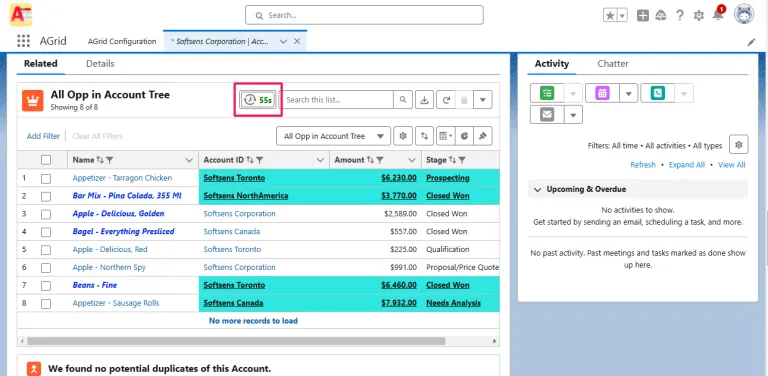Click the Expand All link
The image size is (768, 376).
[687, 165]
